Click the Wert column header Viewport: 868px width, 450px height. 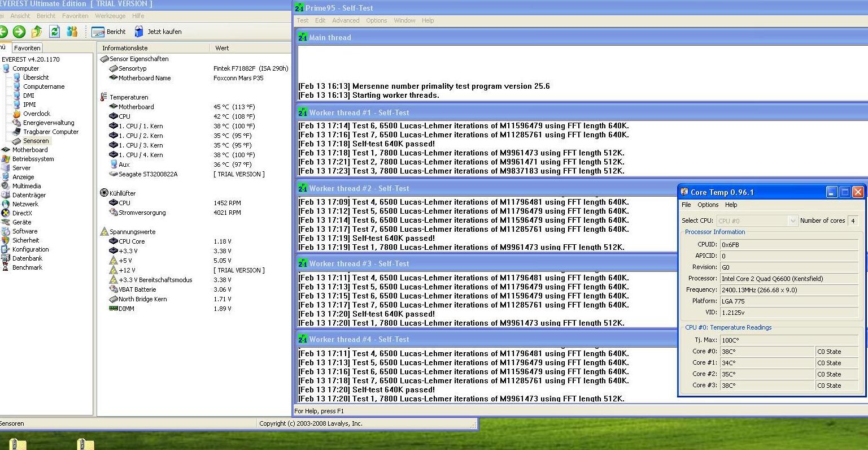coord(250,48)
